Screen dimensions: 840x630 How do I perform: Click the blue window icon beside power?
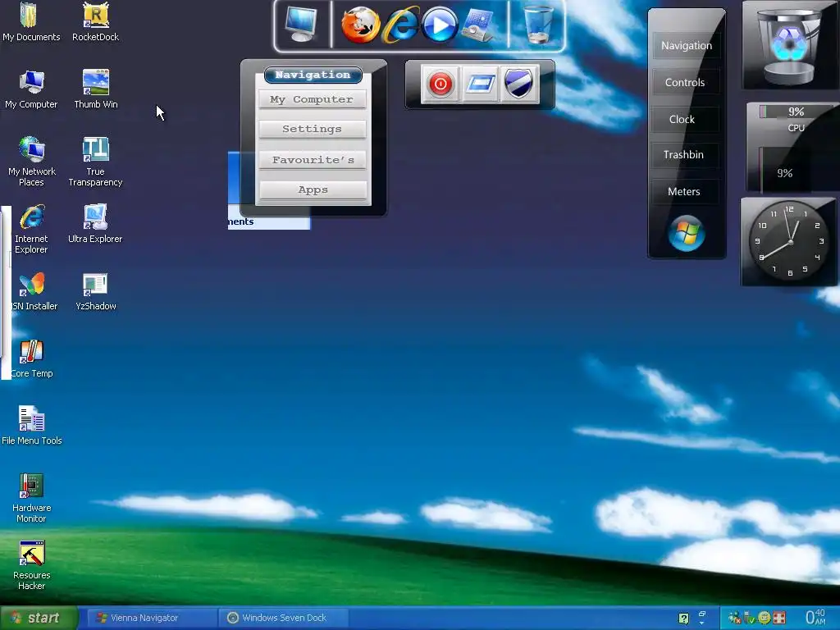point(480,84)
